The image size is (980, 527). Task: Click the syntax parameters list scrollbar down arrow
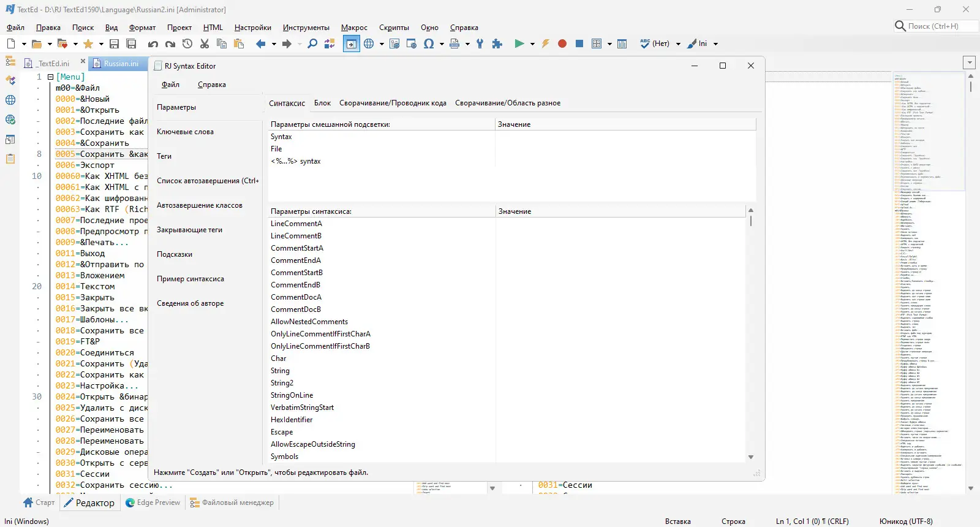click(x=751, y=457)
